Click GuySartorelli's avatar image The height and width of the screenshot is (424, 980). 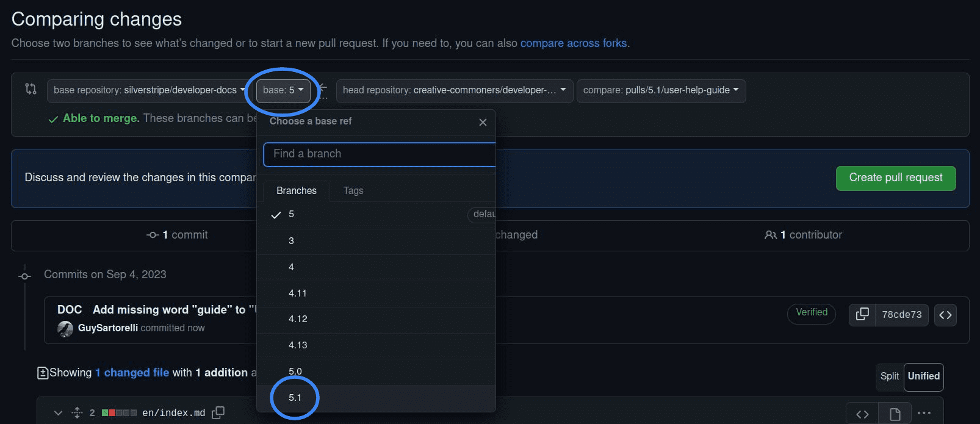coord(65,329)
